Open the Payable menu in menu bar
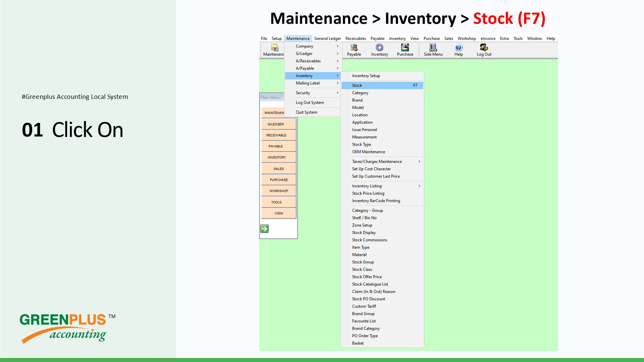Screen dimensions: 644x362 pos(377,39)
